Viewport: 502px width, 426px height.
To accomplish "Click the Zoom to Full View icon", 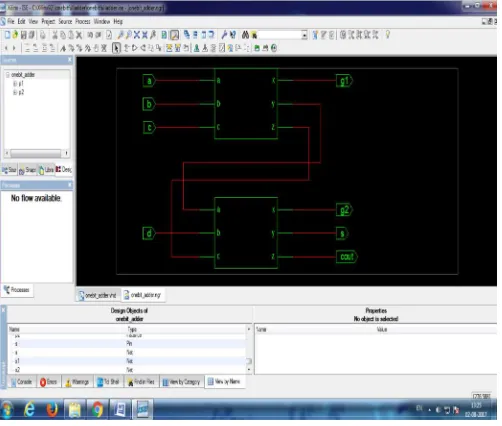I will (x=137, y=35).
